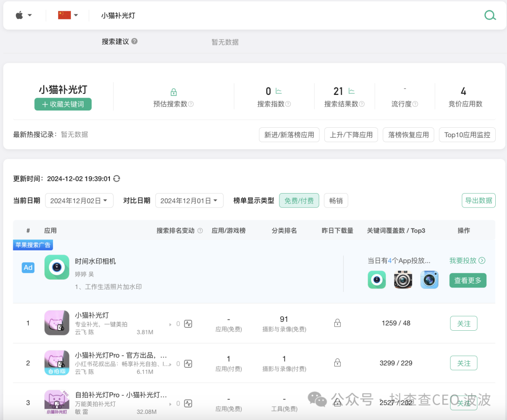This screenshot has width=507, height=420.
Task: Click the 导出数据 export button
Action: pyautogui.click(x=478, y=200)
